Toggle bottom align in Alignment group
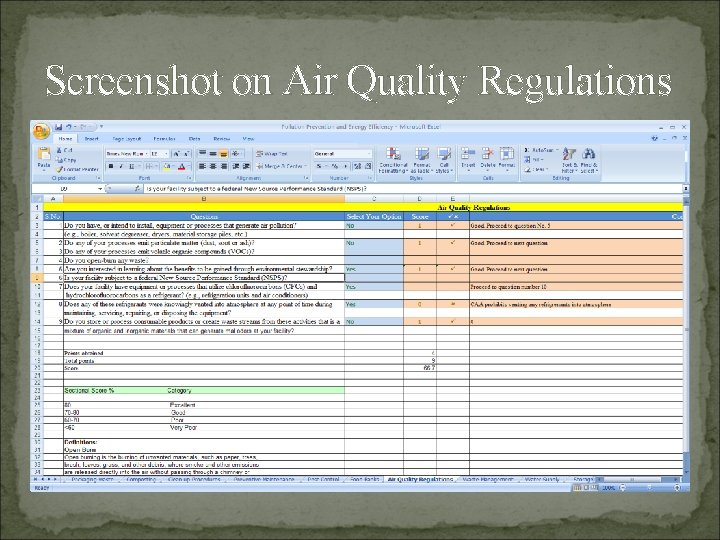The height and width of the screenshot is (540, 720). click(223, 153)
